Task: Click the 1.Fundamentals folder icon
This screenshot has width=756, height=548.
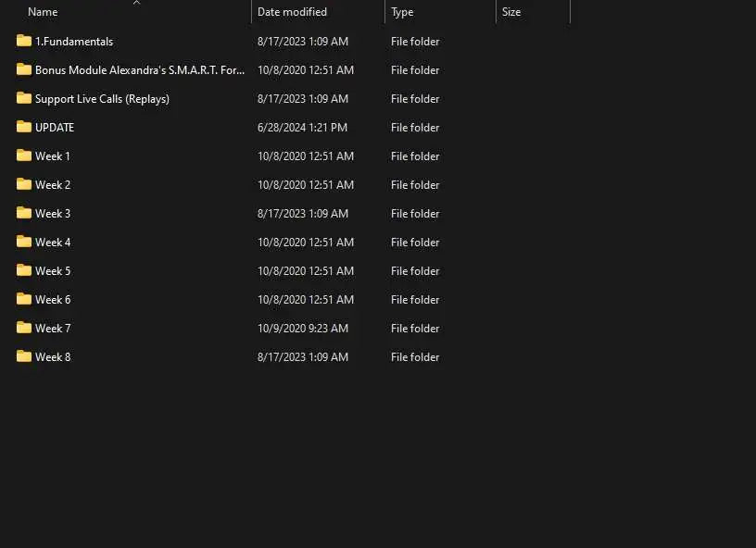Action: coord(24,41)
